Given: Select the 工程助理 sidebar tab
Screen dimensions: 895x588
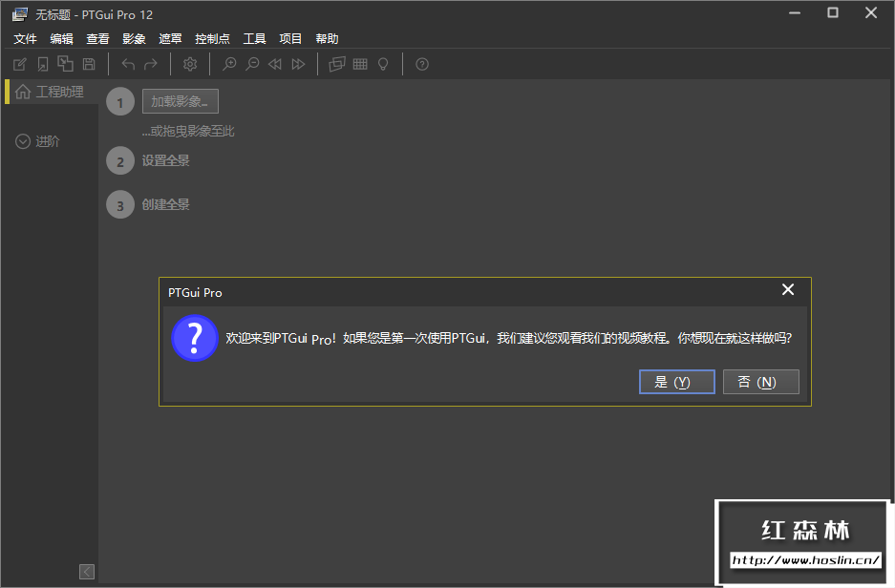Looking at the screenshot, I should tap(52, 92).
